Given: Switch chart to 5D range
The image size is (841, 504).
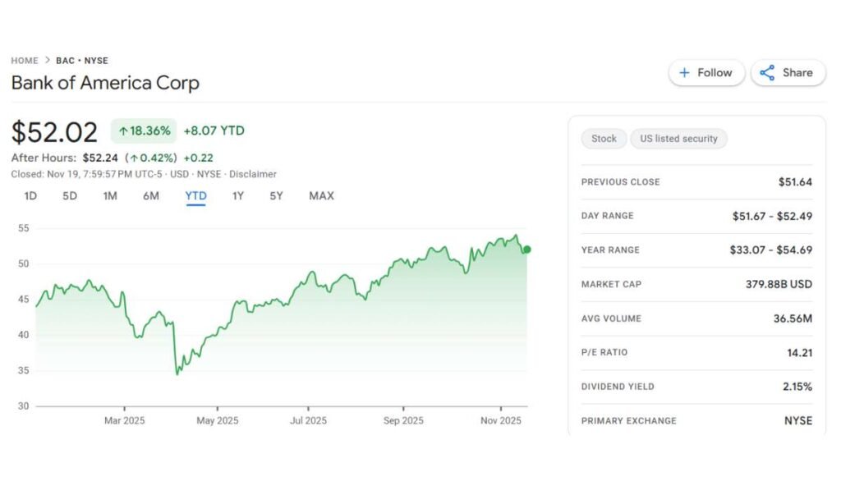Looking at the screenshot, I should [70, 196].
